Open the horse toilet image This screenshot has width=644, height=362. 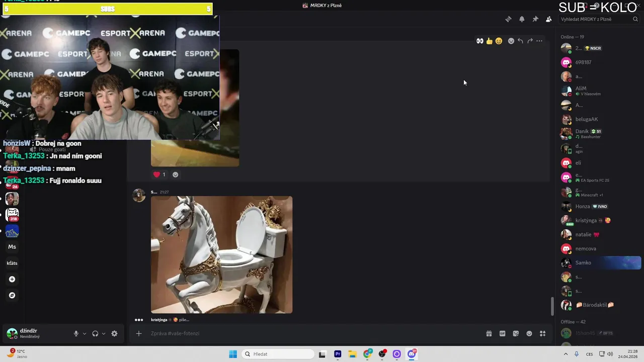(221, 255)
